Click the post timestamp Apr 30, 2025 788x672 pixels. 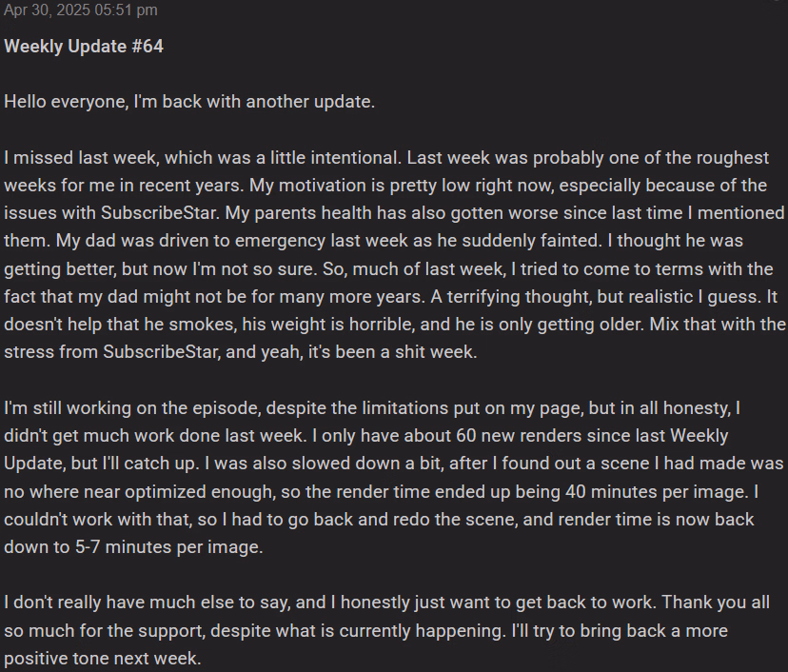point(81,10)
